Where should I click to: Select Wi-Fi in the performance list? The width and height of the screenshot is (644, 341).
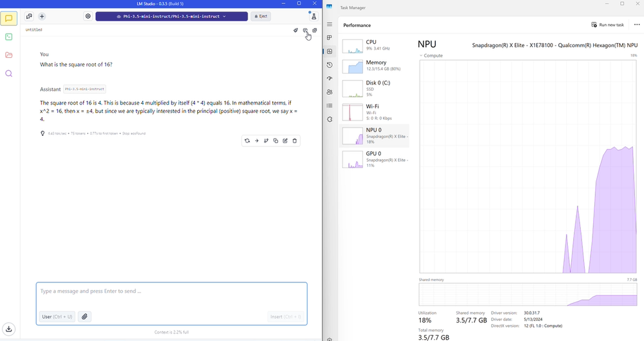pos(374,112)
